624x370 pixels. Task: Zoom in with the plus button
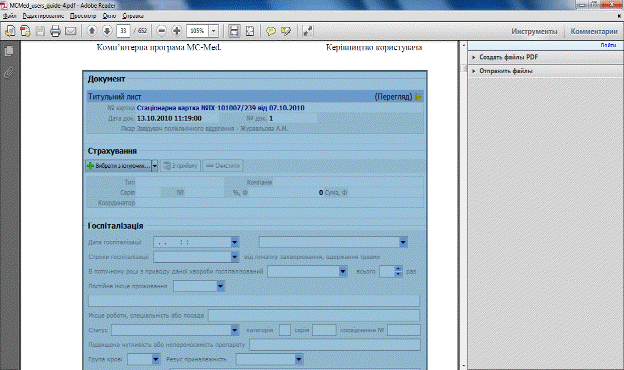177,31
